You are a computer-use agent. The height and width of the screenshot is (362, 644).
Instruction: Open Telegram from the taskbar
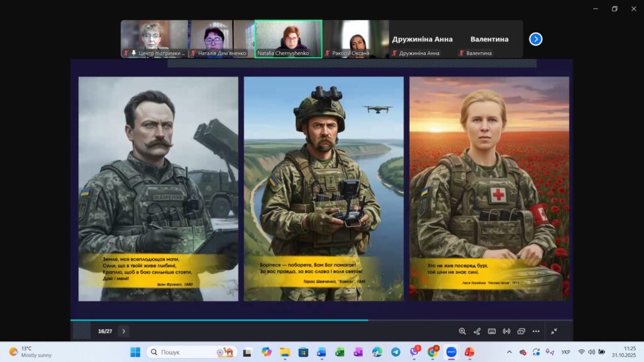[x=396, y=352]
